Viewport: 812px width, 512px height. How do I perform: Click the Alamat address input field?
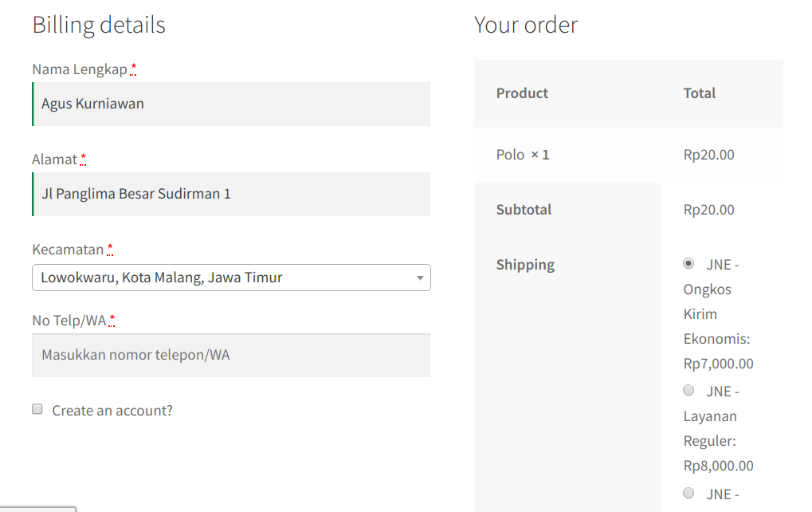tap(231, 194)
